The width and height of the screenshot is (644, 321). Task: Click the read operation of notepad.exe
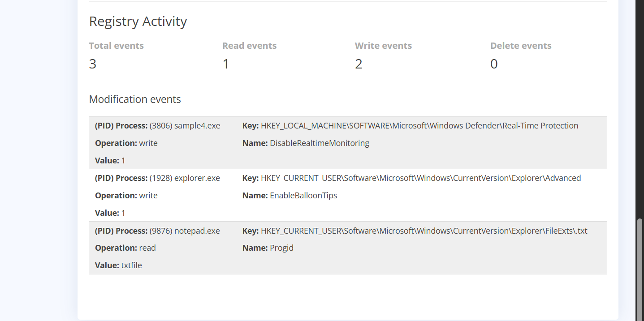click(147, 248)
